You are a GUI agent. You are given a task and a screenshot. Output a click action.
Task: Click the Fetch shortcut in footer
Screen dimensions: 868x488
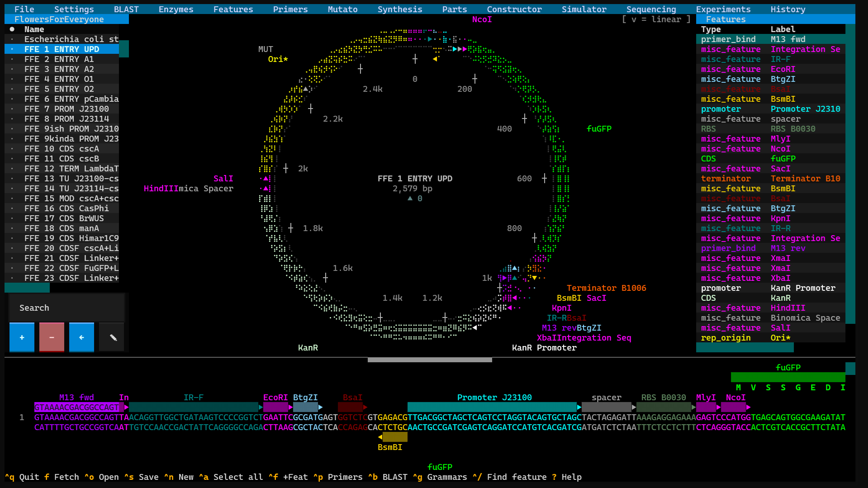[x=62, y=477]
